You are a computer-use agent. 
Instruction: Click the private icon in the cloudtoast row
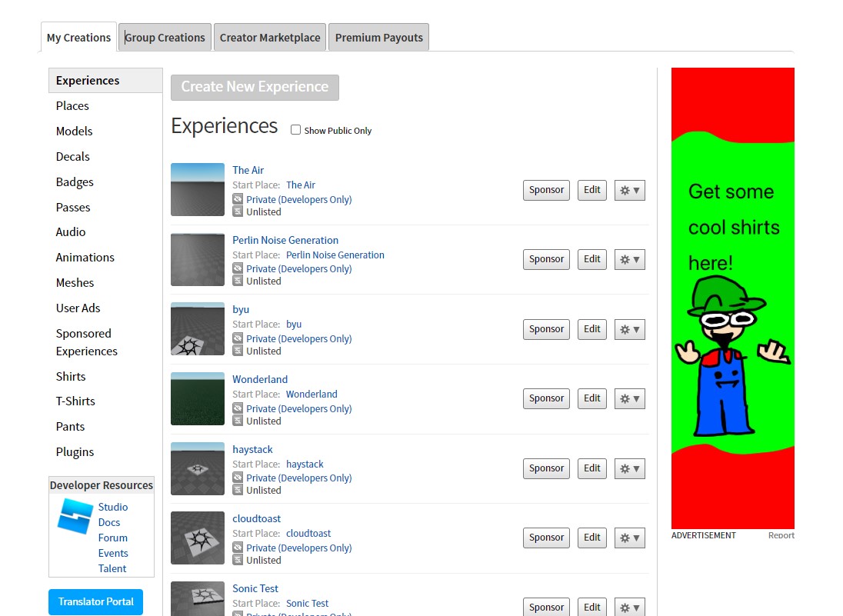(x=238, y=548)
